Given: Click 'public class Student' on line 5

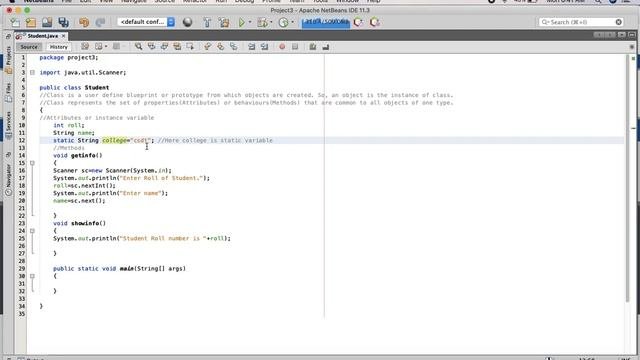Looking at the screenshot, I should (x=74, y=88).
